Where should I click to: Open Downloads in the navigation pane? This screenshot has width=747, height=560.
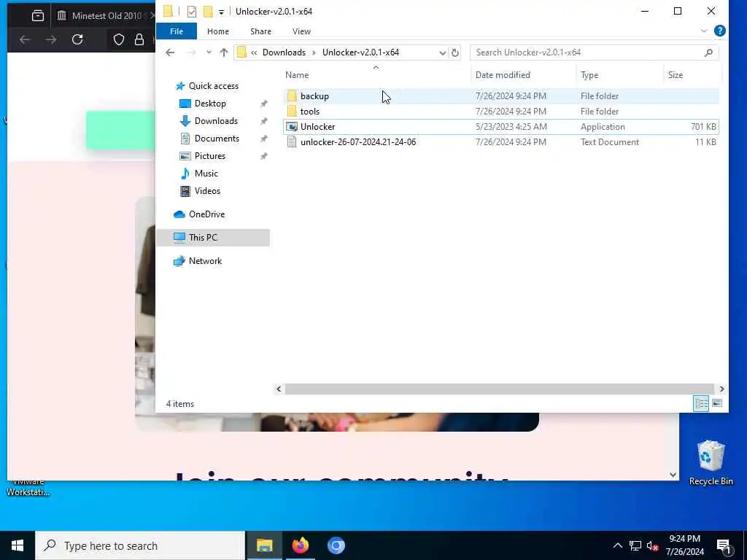216,121
